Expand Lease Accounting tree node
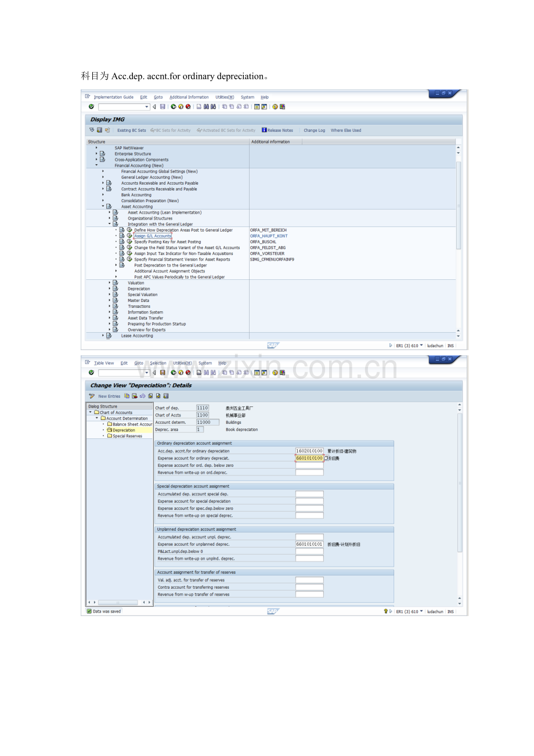The height and width of the screenshot is (756, 534). (x=103, y=336)
